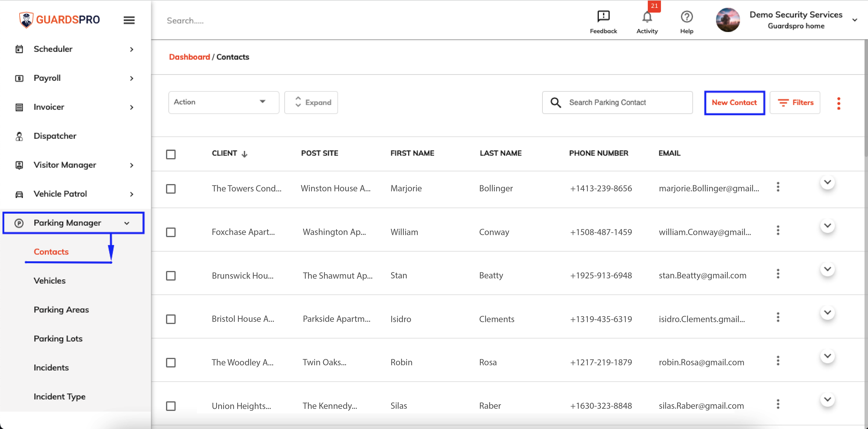This screenshot has width=868, height=429.
Task: Open the Incident Type submenu item
Action: click(x=60, y=397)
